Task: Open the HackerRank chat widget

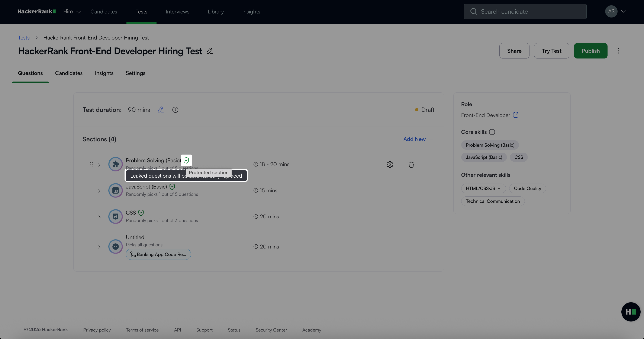Action: click(631, 312)
